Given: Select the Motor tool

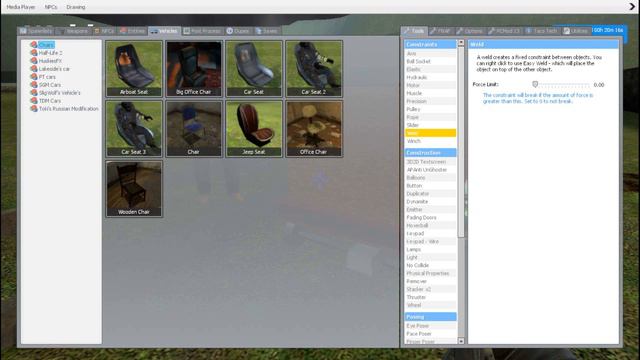Looking at the screenshot, I should click(x=431, y=85).
